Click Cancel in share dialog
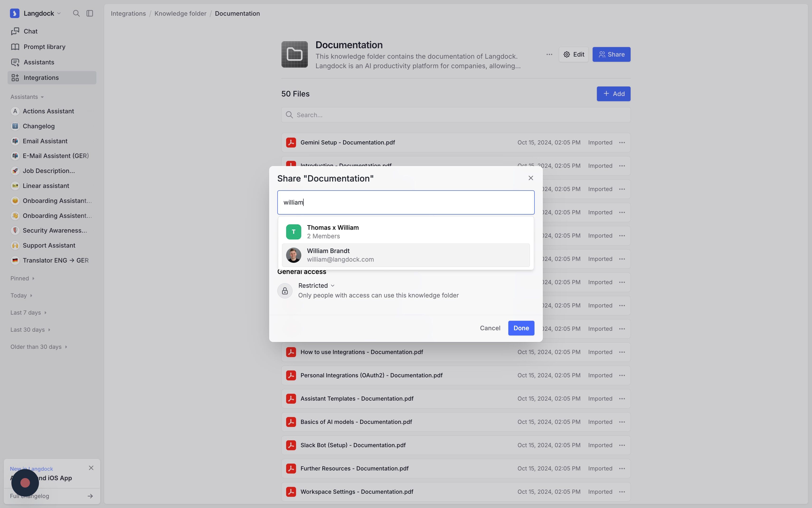Screen dimensions: 812x508 pyautogui.click(x=490, y=328)
